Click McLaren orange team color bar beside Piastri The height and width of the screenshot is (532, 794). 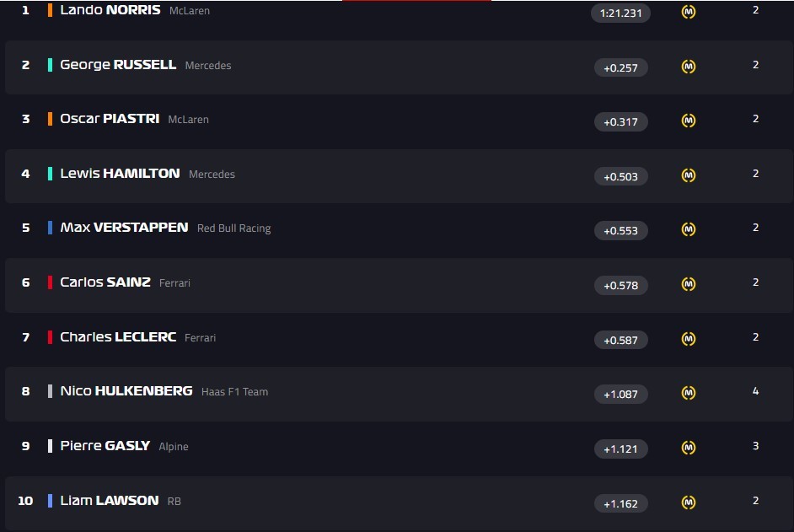tap(51, 119)
